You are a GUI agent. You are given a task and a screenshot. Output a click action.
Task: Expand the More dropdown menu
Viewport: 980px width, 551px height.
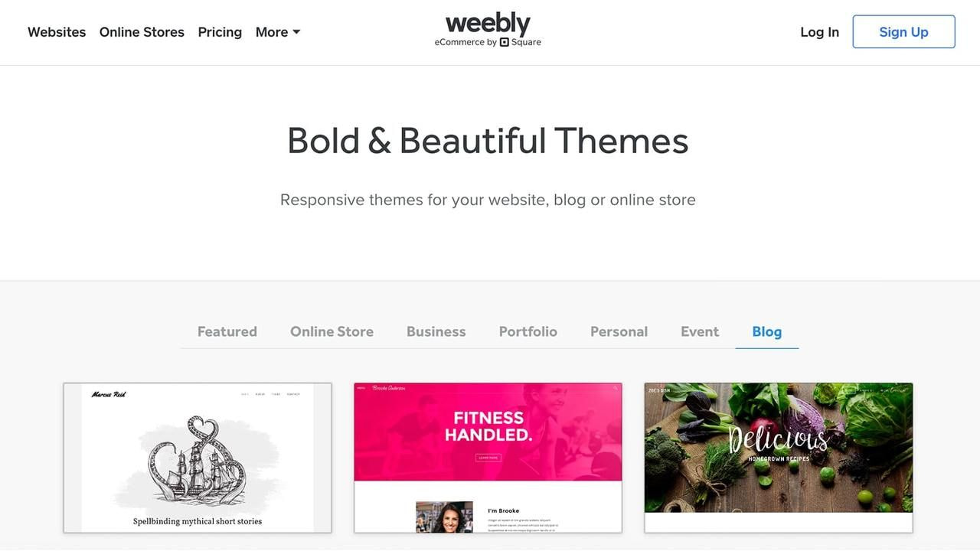click(278, 32)
